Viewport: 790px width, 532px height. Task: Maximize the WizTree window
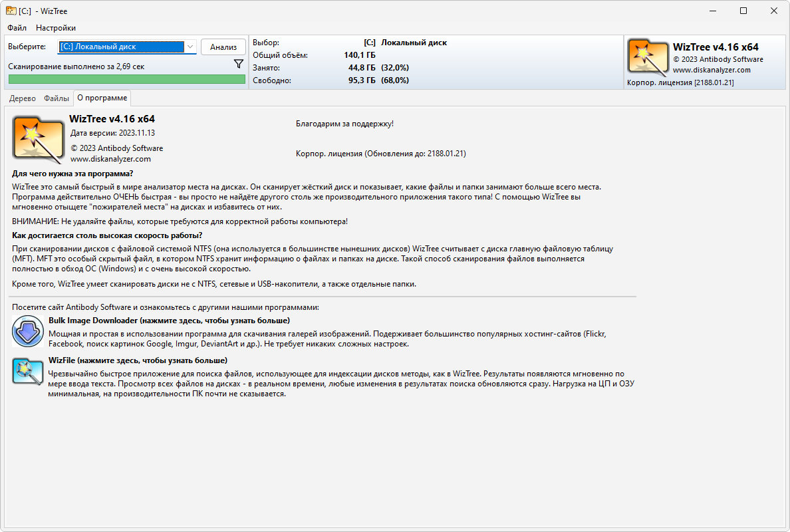pos(743,11)
